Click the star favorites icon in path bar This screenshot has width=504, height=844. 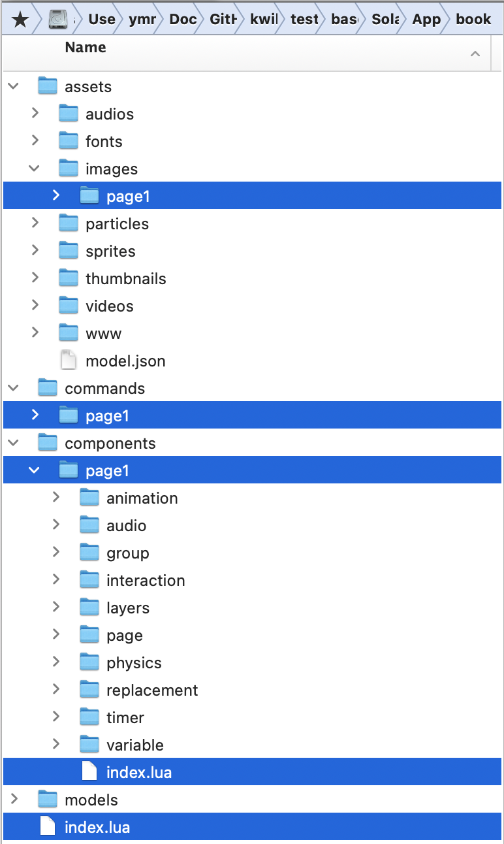(20, 20)
